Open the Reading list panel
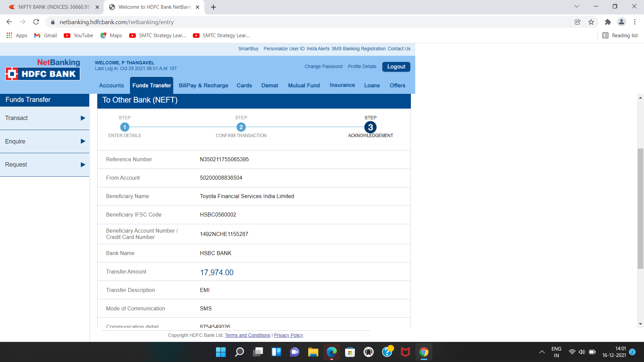 coord(620,36)
